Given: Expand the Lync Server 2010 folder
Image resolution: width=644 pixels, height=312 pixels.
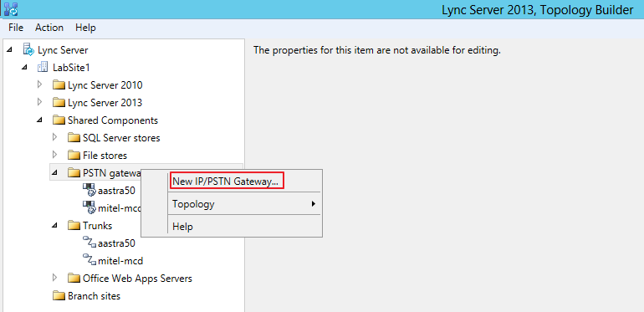Looking at the screenshot, I should [x=39, y=84].
